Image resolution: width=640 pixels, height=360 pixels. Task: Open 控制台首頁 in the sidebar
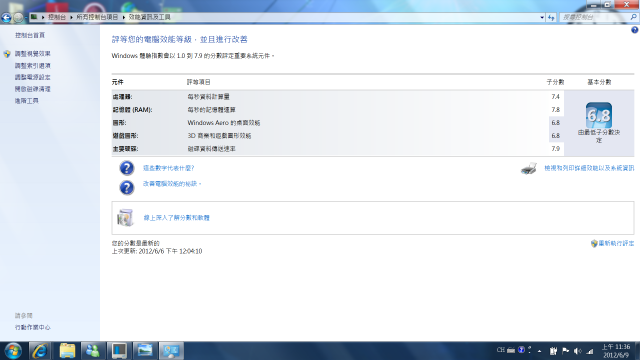pos(30,36)
